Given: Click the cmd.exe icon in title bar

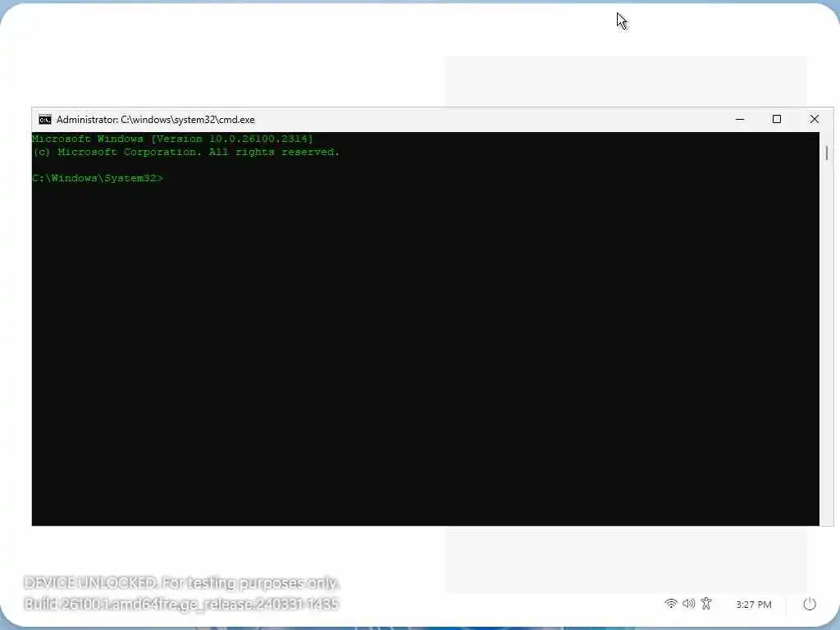Looking at the screenshot, I should (45, 120).
